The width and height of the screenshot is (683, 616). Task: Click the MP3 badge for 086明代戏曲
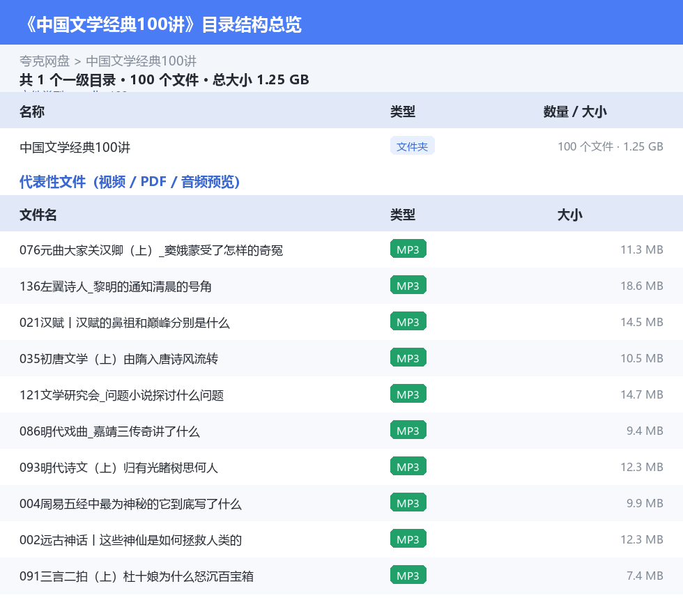click(408, 430)
